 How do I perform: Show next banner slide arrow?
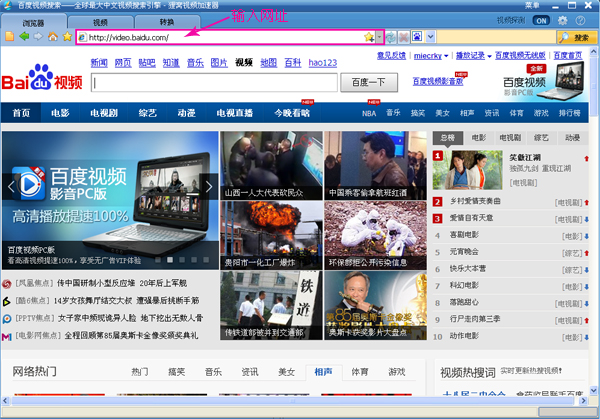pyautogui.click(x=209, y=186)
